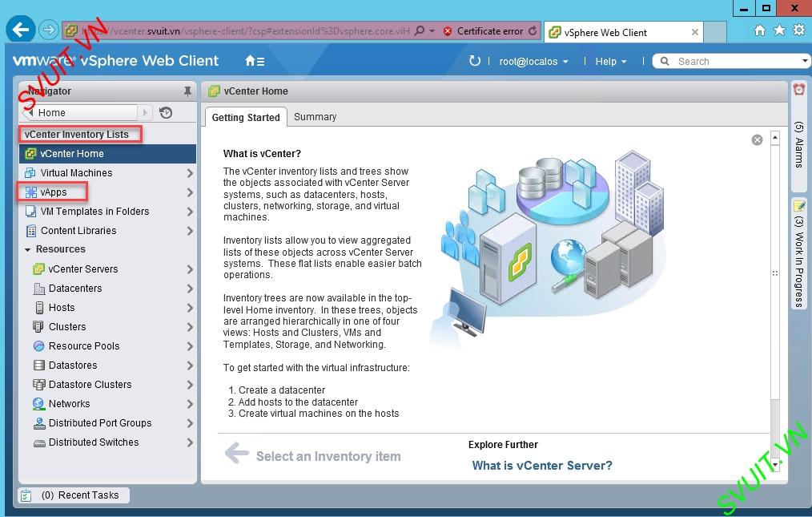812x517 pixels.
Task: Click the VMware vSphere Web Client logo
Action: [115, 61]
